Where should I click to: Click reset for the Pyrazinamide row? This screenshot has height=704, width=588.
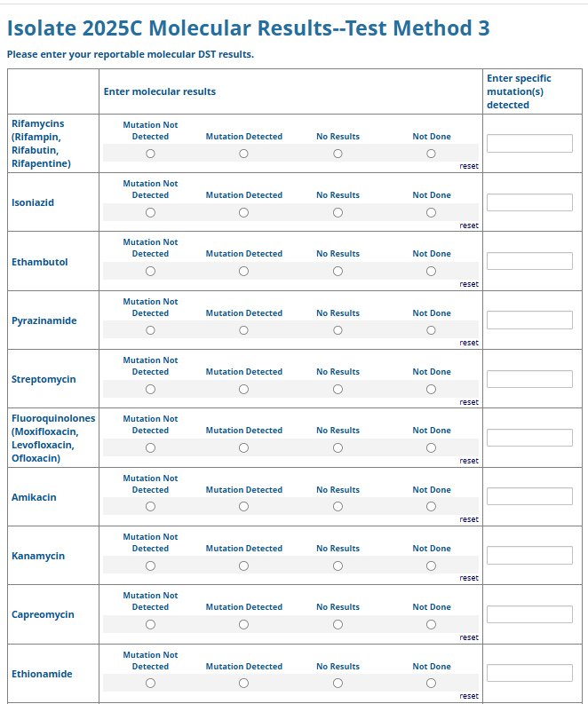[x=469, y=343]
